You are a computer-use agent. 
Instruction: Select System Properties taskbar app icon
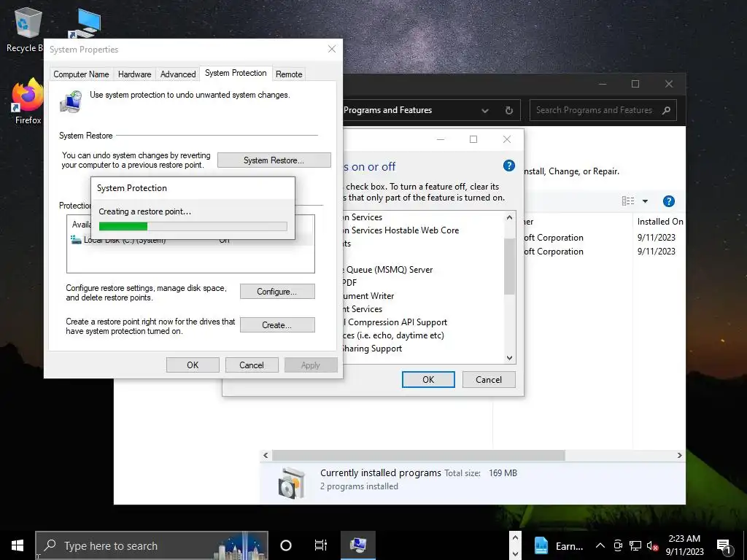(x=357, y=545)
